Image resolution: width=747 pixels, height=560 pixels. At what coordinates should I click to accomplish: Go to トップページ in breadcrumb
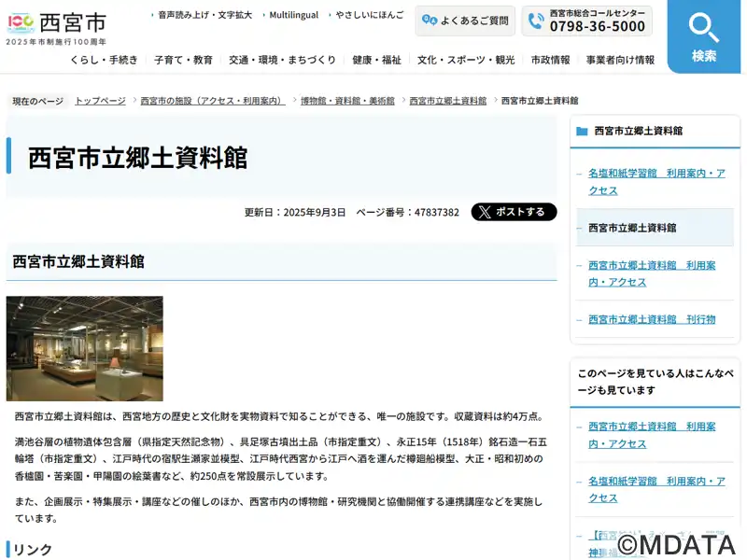tap(100, 101)
